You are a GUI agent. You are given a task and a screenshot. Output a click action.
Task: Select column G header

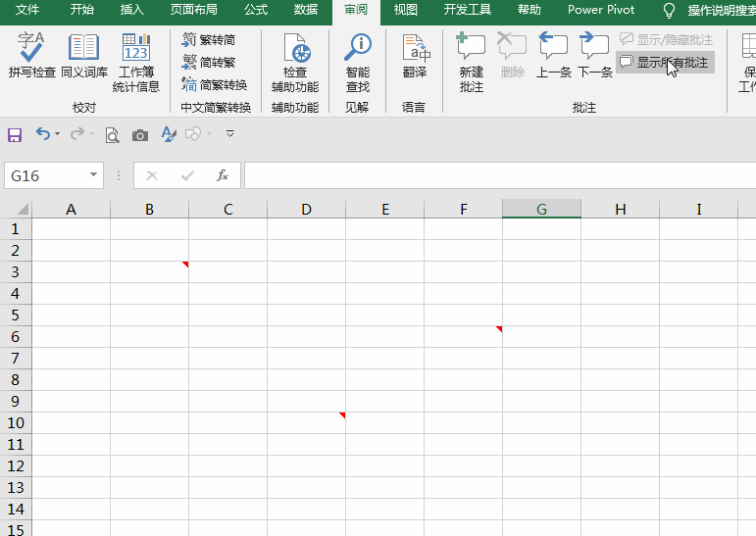point(542,209)
